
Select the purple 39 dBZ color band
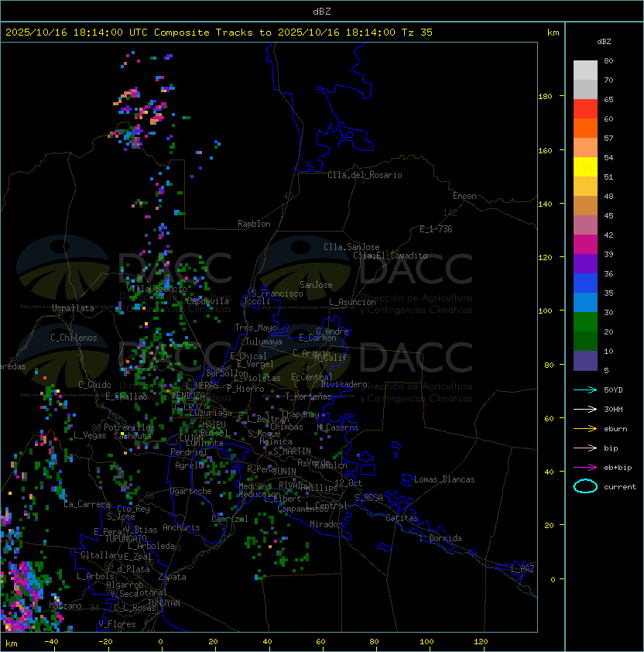click(x=585, y=263)
